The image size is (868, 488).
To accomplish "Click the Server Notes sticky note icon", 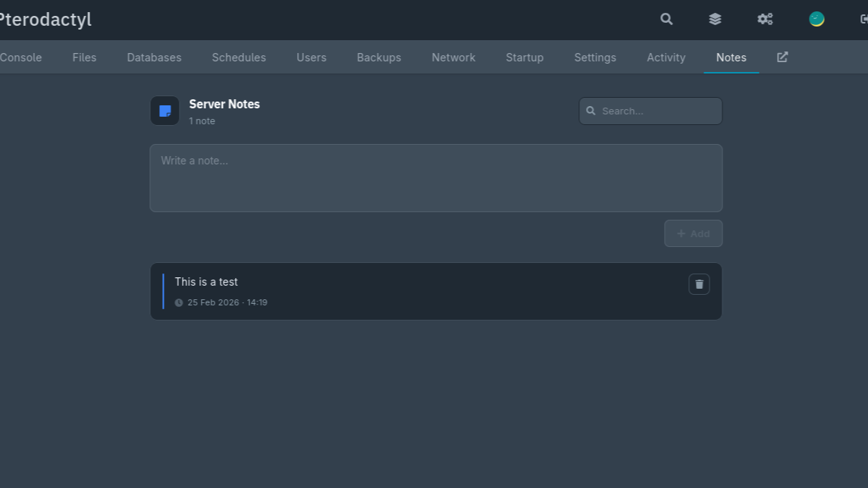I will (x=165, y=111).
